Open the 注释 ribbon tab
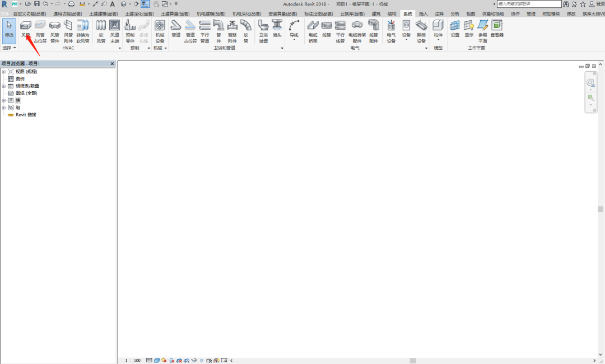605x364 pixels. point(439,13)
